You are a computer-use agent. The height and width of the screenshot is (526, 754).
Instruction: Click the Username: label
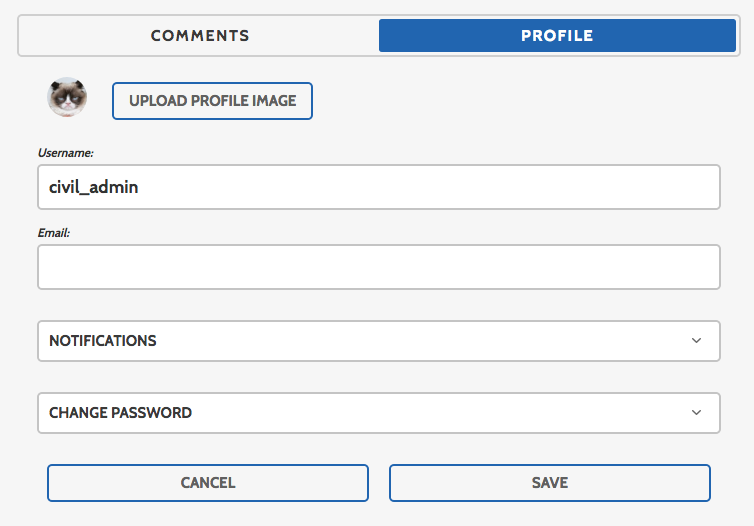tap(65, 153)
